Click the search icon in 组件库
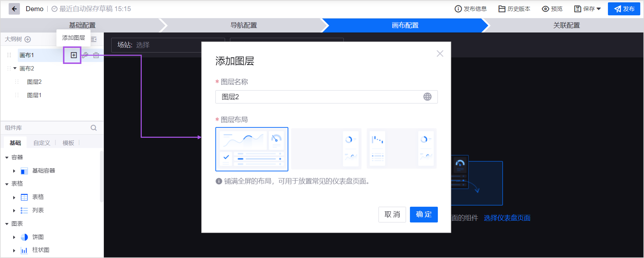The image size is (644, 258). 94,128
